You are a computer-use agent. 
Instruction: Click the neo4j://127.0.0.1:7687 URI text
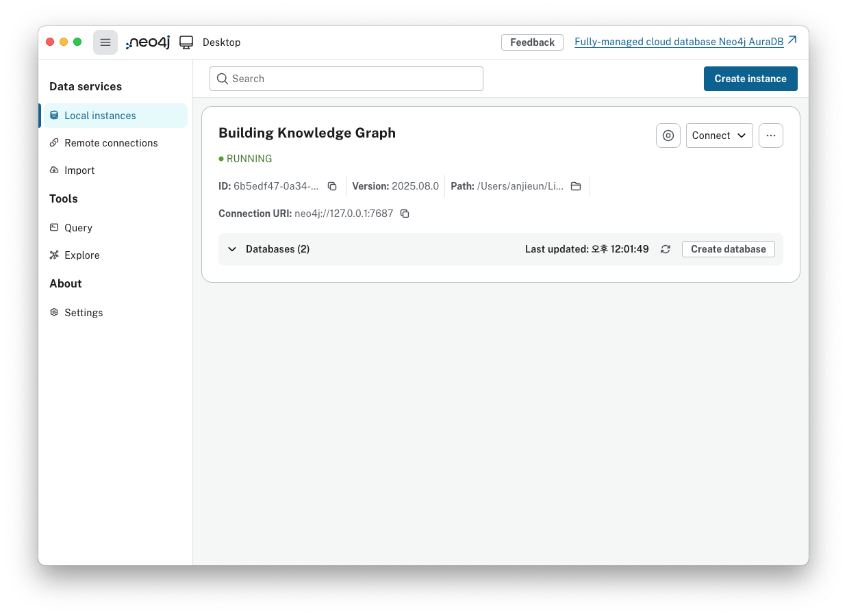(x=344, y=214)
